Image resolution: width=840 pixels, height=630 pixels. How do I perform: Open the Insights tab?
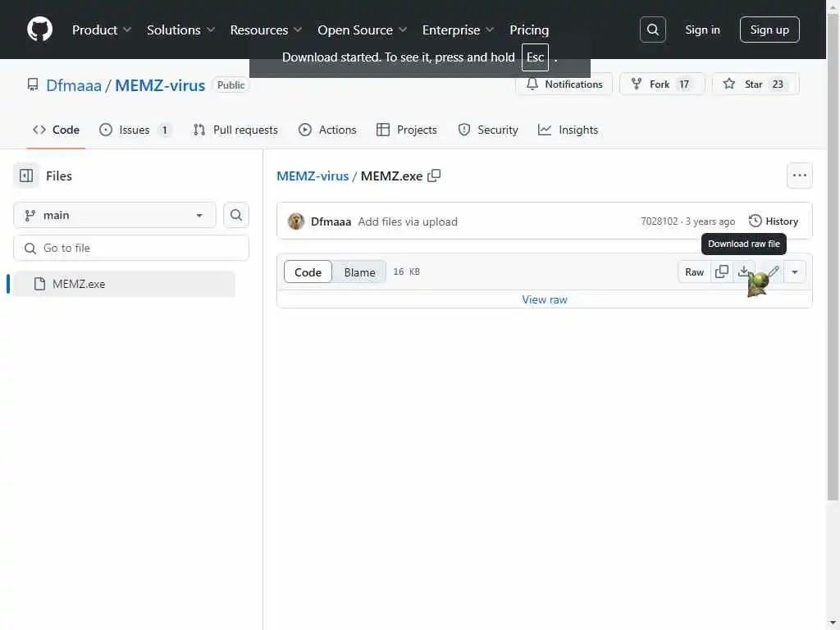[x=568, y=130]
